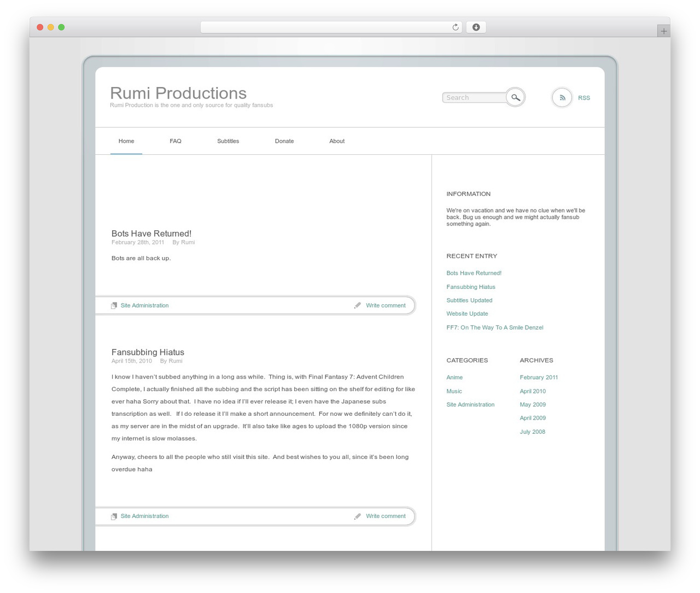Open Site Administration under Bots Have Returned post

pos(144,305)
